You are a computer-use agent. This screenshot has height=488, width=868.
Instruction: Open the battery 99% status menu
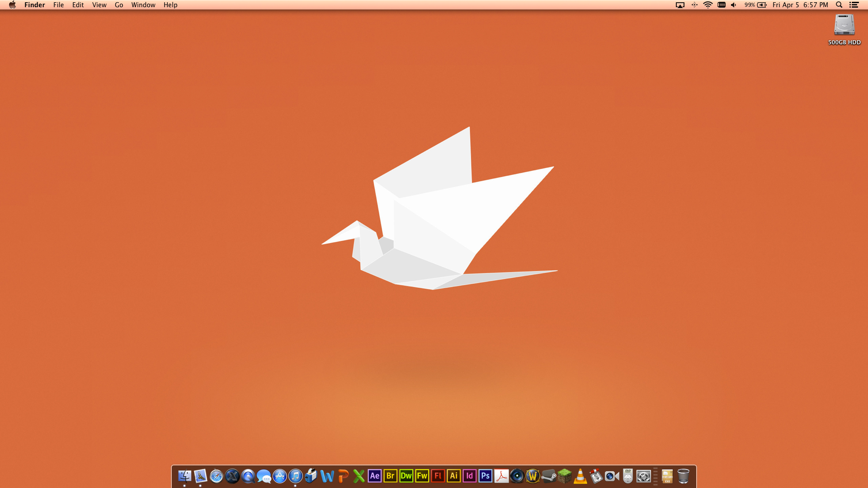click(x=755, y=5)
